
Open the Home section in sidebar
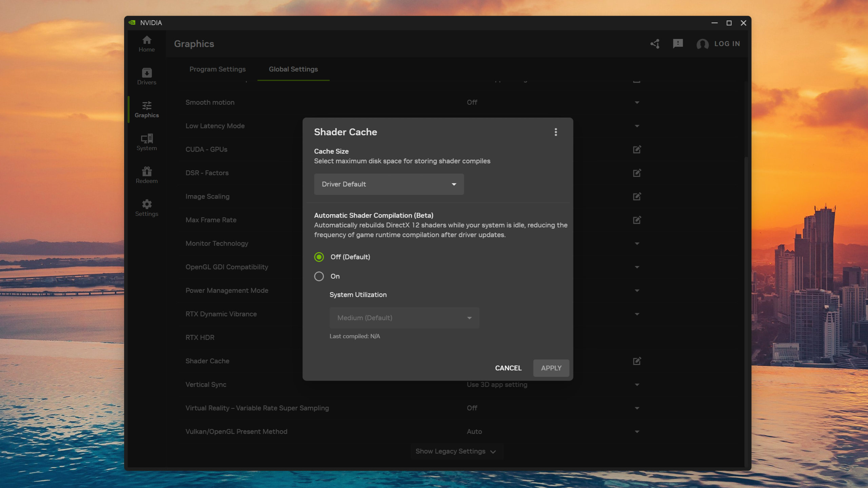(x=146, y=44)
